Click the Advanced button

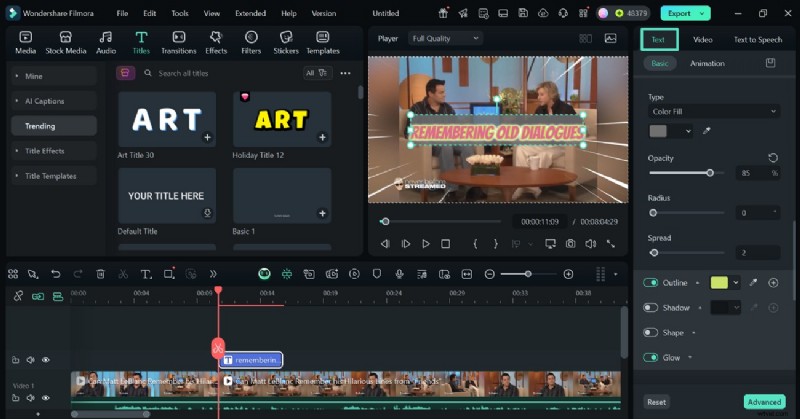click(764, 402)
